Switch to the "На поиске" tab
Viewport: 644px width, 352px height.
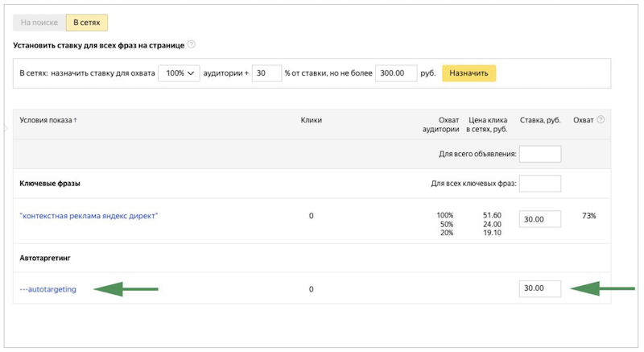point(39,23)
